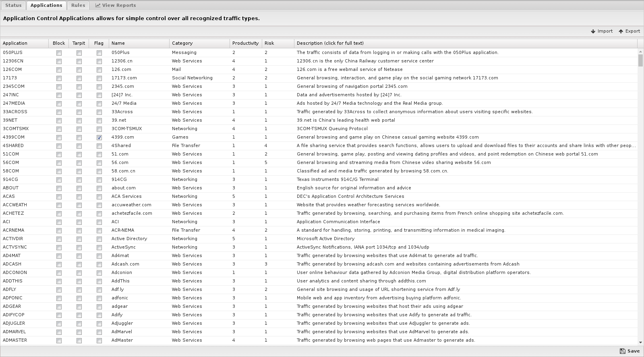Check Flag for ADFLY

99,290
